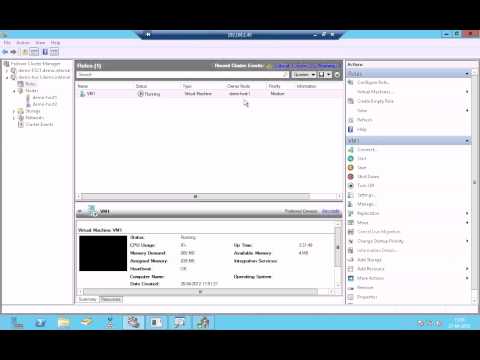Click the Properties icon in Actions
The height and width of the screenshot is (360, 480).
point(351,297)
